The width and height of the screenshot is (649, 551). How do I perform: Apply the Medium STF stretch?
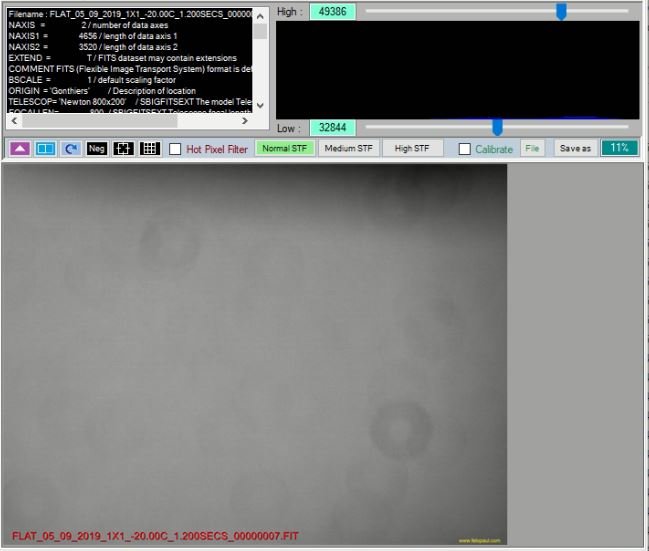349,148
